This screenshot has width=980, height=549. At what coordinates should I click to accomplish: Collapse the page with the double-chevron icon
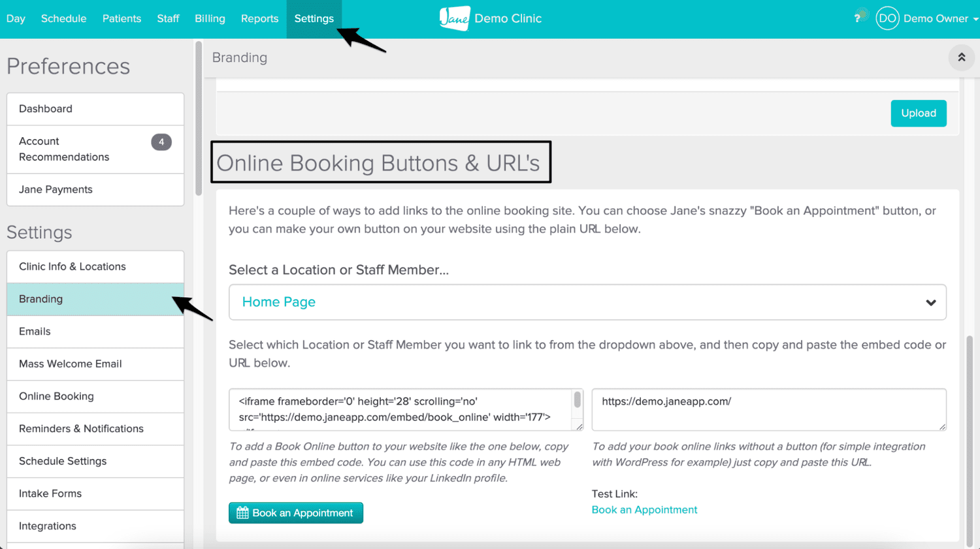click(x=961, y=57)
